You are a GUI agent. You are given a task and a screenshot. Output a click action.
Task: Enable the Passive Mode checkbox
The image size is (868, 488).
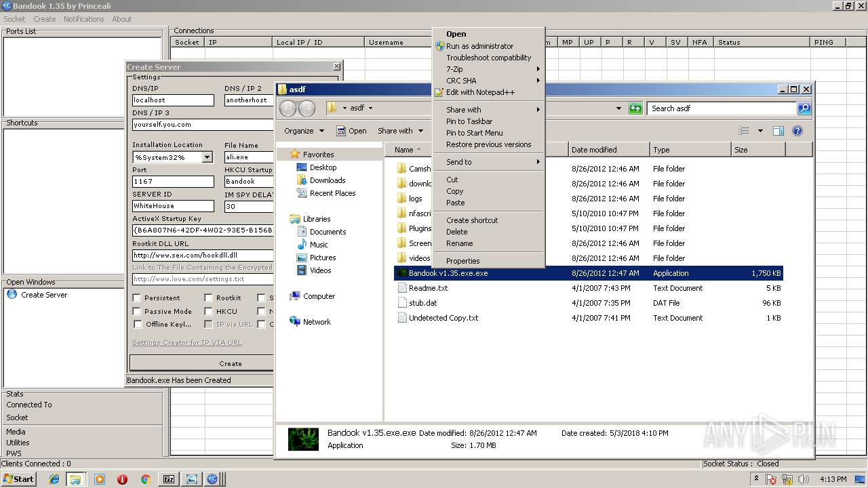point(137,311)
